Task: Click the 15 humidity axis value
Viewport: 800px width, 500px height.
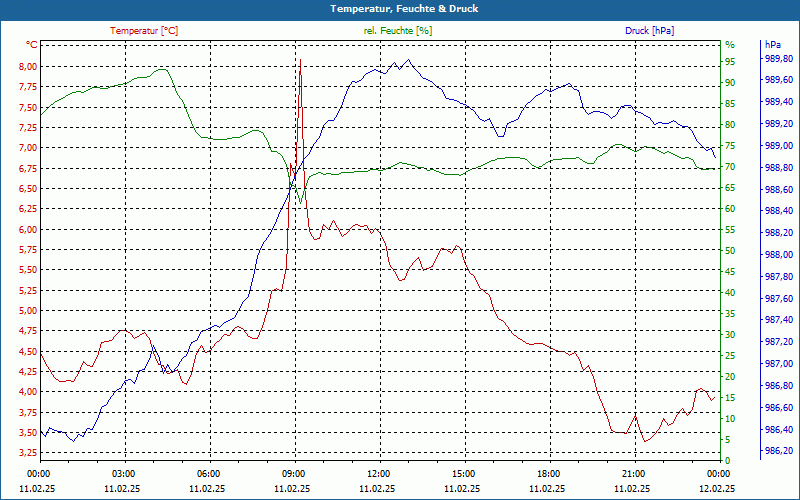Action: click(730, 397)
